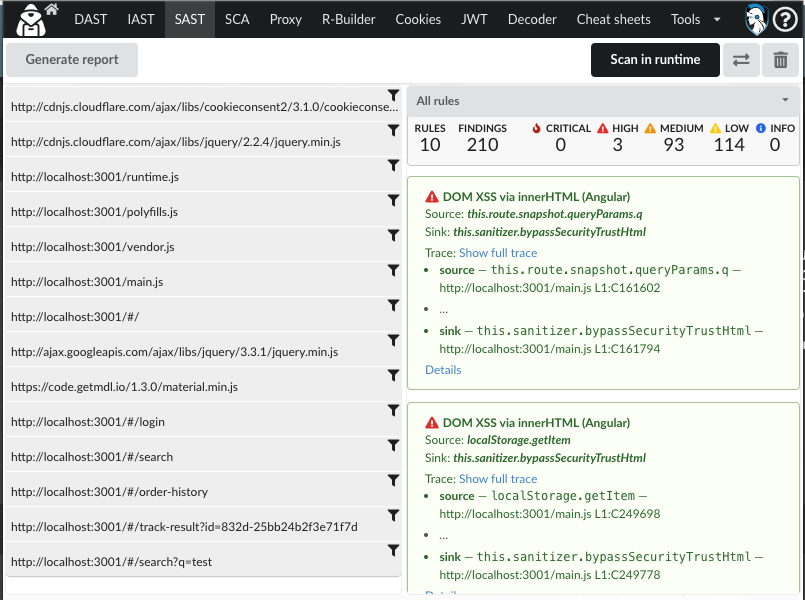Click the swap arrows icon button

(x=741, y=60)
